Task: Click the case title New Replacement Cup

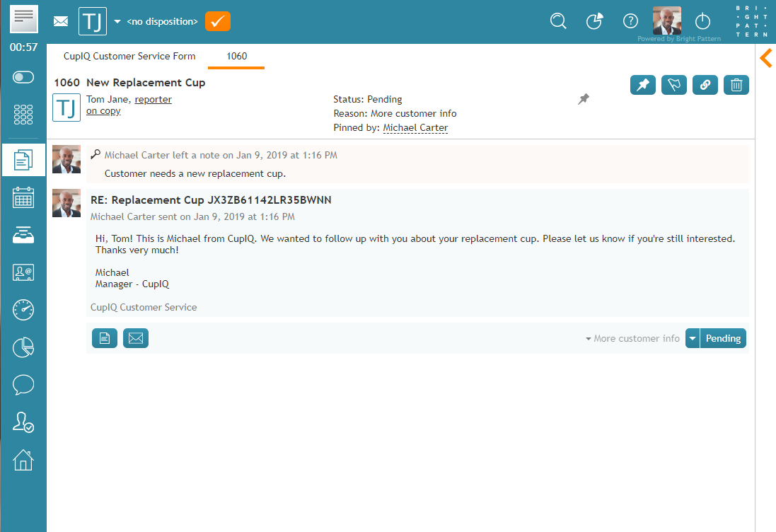Action: point(146,83)
